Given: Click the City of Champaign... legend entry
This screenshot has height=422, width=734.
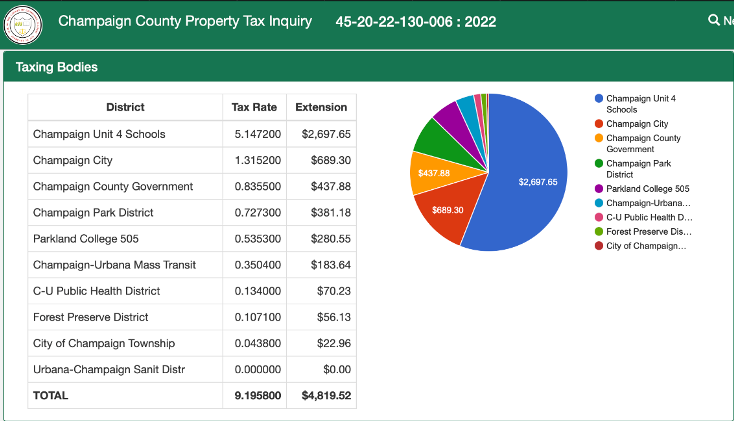Looking at the screenshot, I should [x=641, y=246].
